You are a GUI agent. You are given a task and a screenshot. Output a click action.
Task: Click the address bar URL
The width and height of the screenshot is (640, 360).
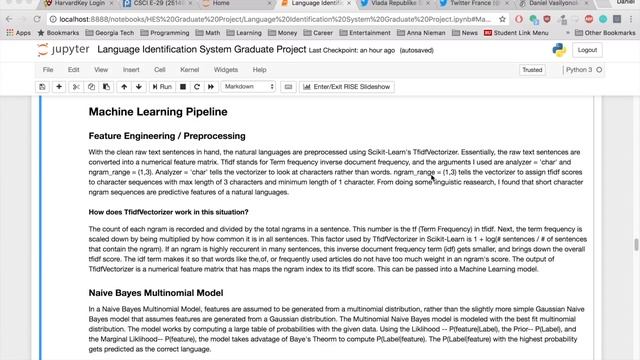coord(275,19)
